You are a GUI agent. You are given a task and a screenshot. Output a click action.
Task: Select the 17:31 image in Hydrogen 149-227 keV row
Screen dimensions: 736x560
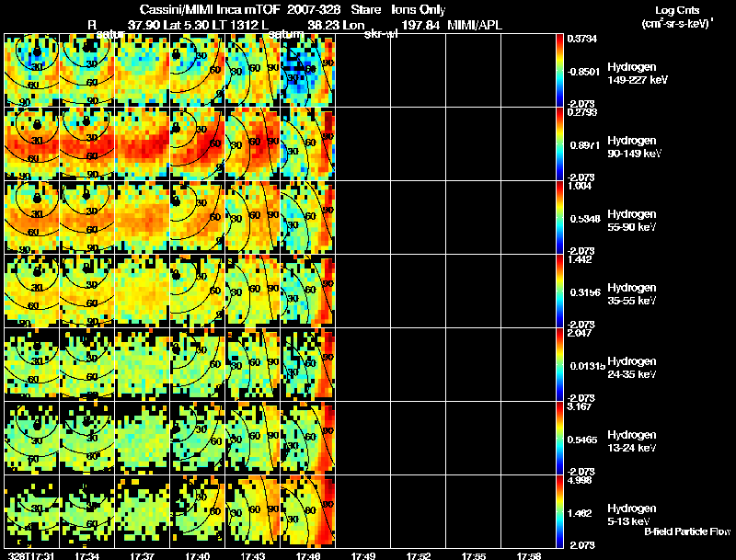coord(32,71)
